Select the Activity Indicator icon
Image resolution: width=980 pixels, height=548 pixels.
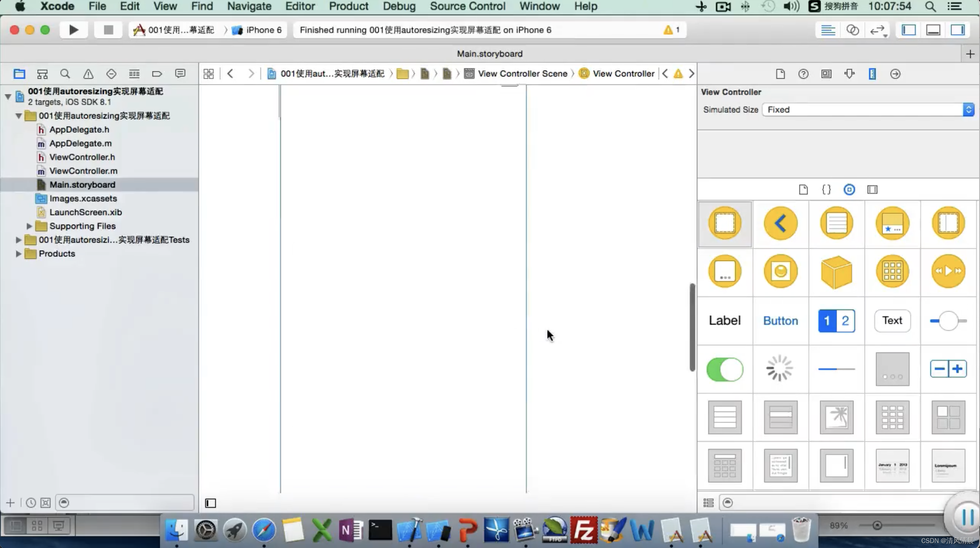[x=780, y=368]
